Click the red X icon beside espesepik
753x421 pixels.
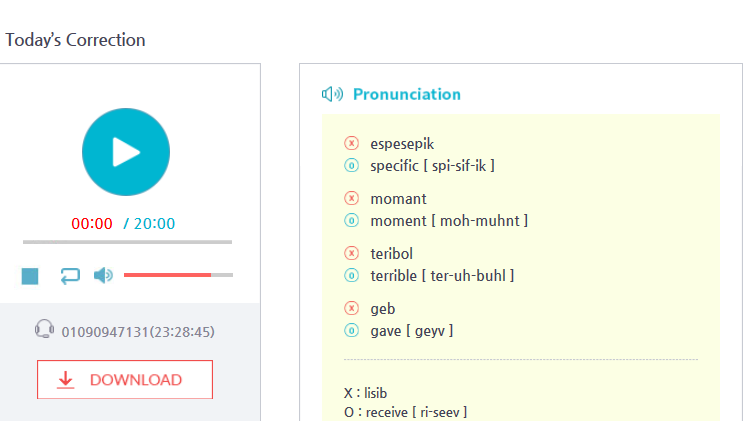(x=352, y=143)
